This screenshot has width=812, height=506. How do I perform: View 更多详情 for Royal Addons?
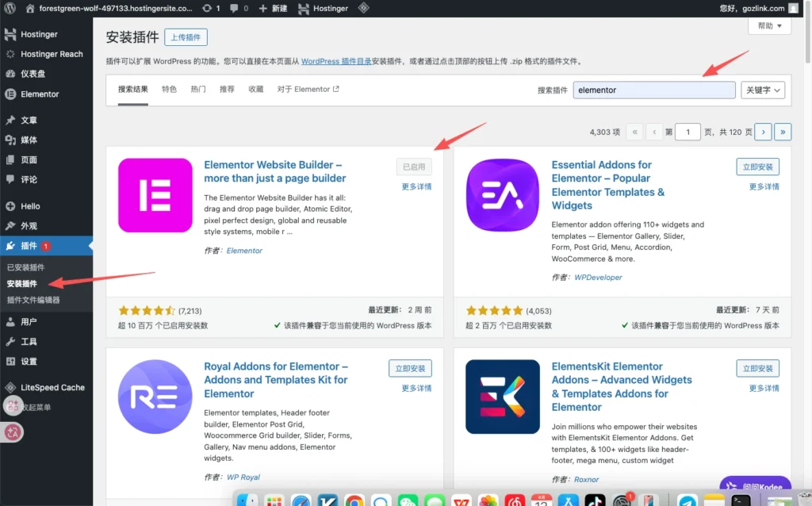(x=416, y=388)
